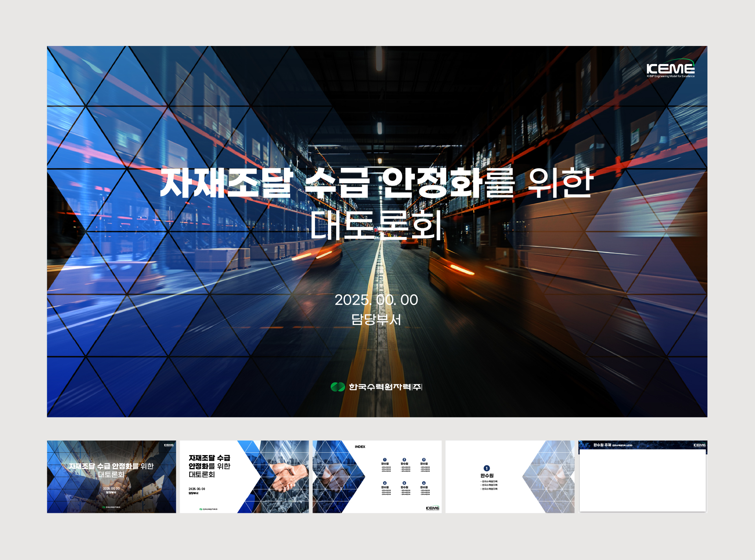The image size is (755, 560).
Task: Click the ICEME logo on last thumbnail header
Action: pyautogui.click(x=699, y=445)
